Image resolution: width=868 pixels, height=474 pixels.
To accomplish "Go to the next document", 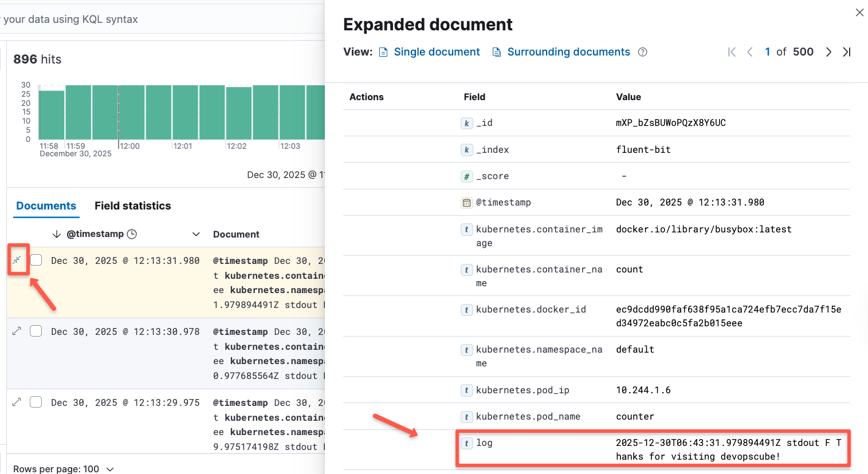I will point(828,52).
